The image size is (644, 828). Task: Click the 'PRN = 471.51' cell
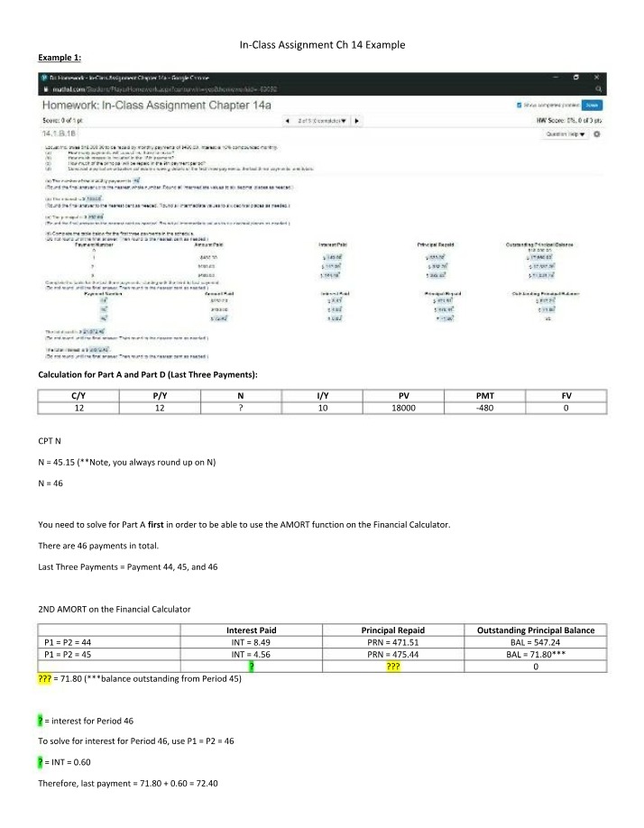(x=393, y=642)
